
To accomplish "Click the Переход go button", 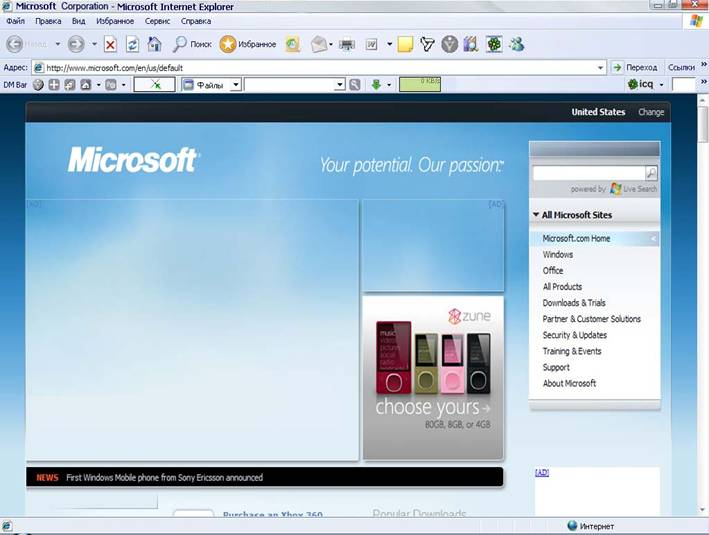I will pos(635,67).
